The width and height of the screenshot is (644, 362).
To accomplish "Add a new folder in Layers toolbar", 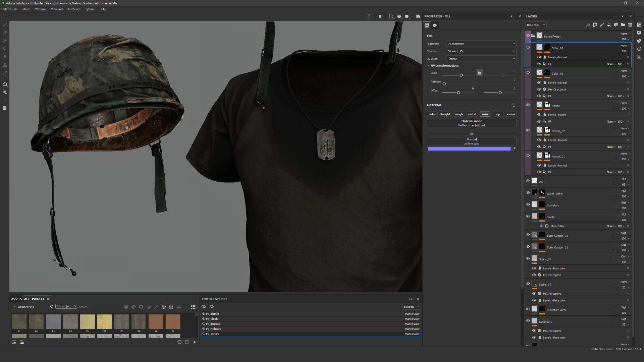I will coord(623,25).
